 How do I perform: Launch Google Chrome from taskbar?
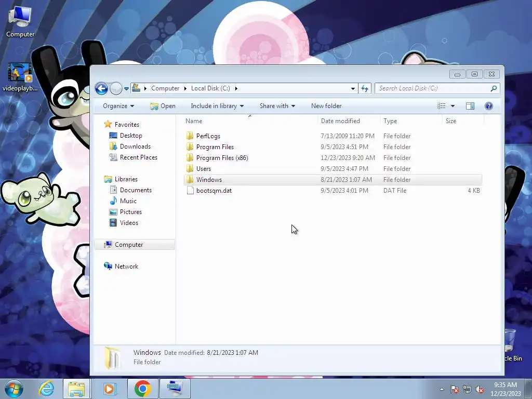[142, 389]
